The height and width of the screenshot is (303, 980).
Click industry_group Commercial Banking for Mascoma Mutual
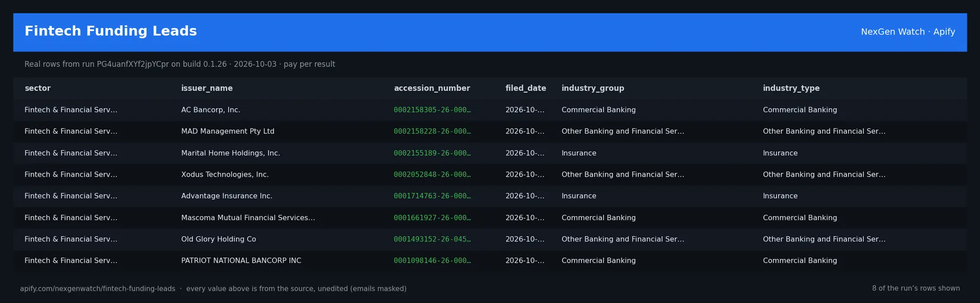pos(598,217)
